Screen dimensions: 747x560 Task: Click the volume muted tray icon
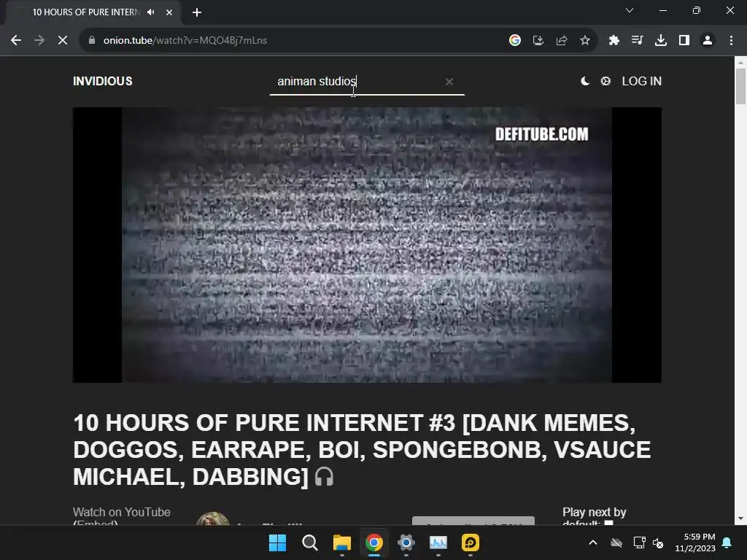658,542
